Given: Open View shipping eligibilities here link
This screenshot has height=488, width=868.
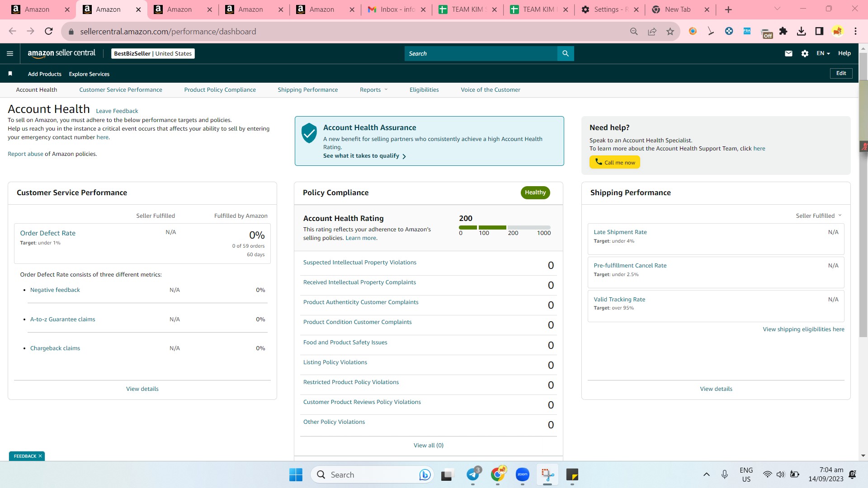Looking at the screenshot, I should [x=803, y=329].
